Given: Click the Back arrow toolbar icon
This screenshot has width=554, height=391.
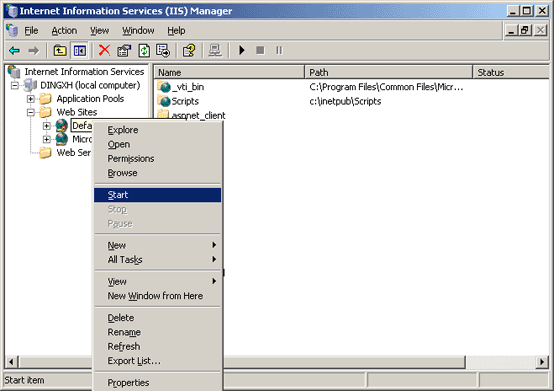Looking at the screenshot, I should pos(14,51).
